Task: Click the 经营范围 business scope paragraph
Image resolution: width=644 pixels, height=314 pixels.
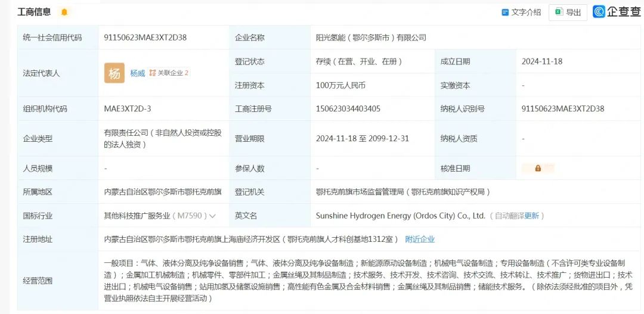Action: [x=368, y=281]
